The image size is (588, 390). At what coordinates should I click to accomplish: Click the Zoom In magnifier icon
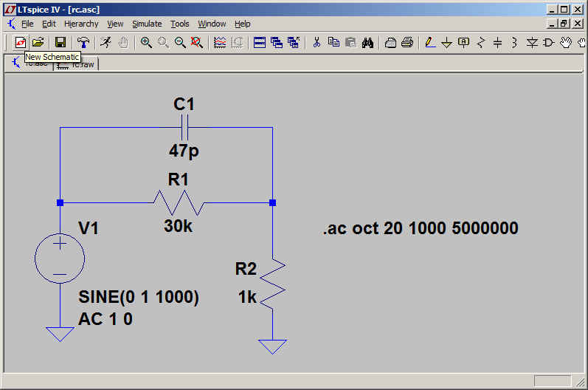coord(146,42)
